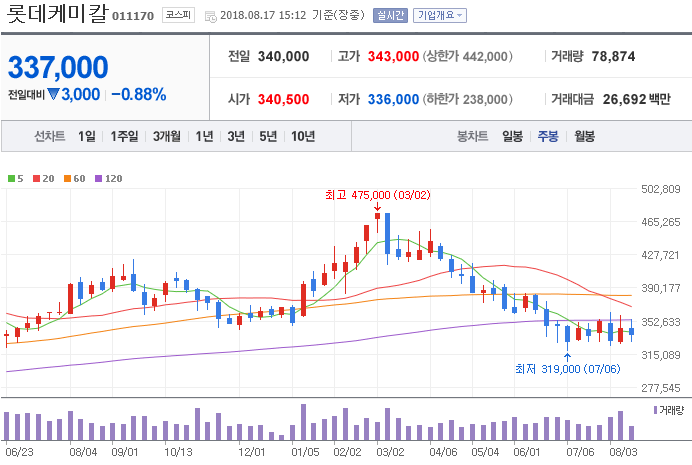Screen dimensions: 692x465
Task: Click the 실시간 real-time button
Action: click(x=390, y=15)
